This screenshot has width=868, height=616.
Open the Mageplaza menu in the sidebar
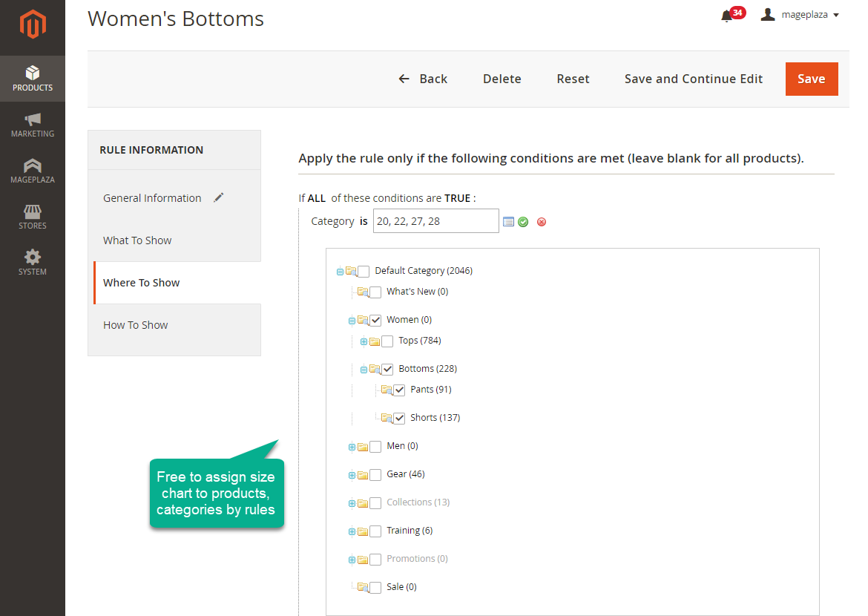click(33, 171)
